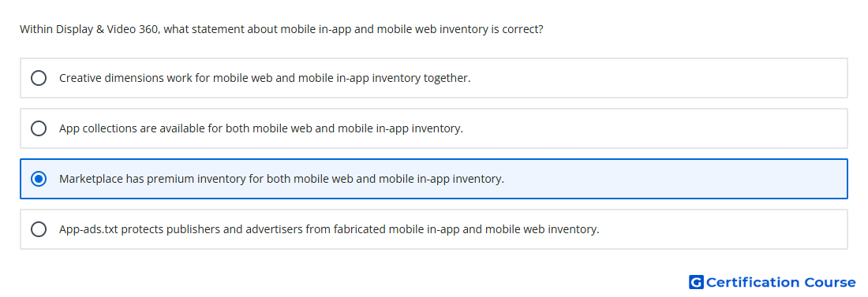868x297 pixels.
Task: Select the radio circle beside App collections
Action: pos(39,128)
